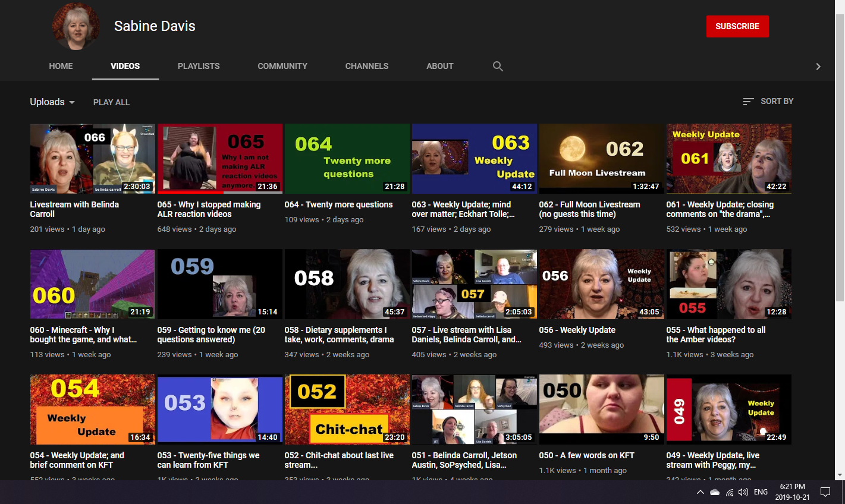The height and width of the screenshot is (504, 845).
Task: Click title "055 - What happened to all the Amber videos?"
Action: pyautogui.click(x=716, y=335)
